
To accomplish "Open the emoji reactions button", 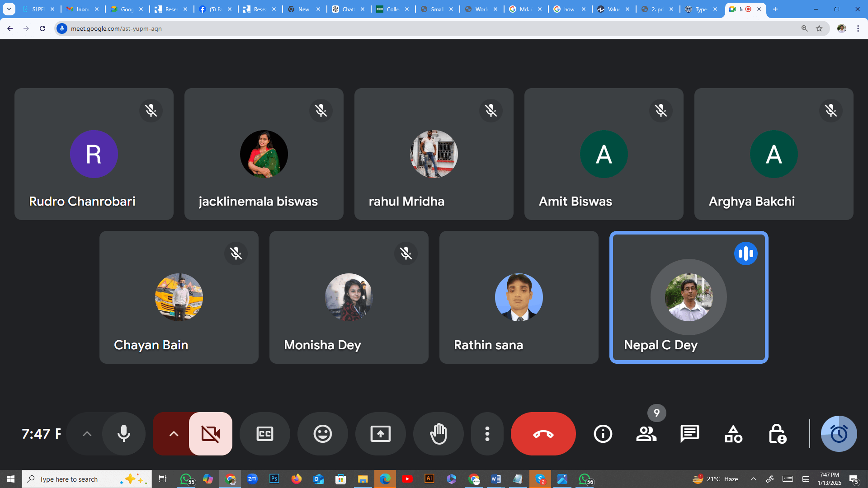I will (322, 434).
